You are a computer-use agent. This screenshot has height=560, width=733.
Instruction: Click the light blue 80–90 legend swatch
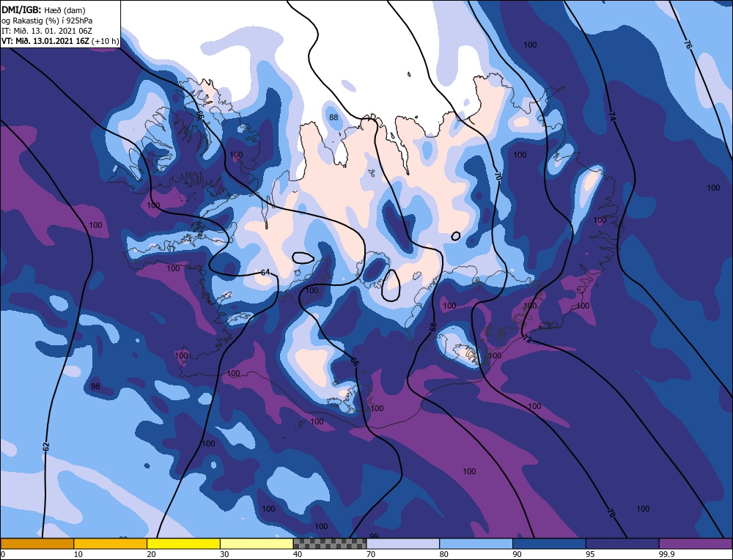[x=476, y=543]
